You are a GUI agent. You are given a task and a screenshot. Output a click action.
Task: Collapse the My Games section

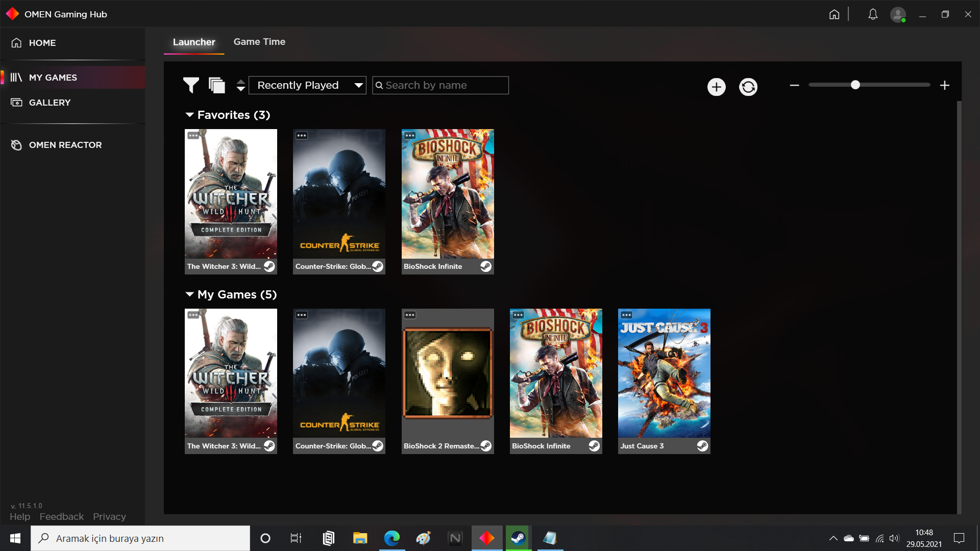tap(190, 294)
